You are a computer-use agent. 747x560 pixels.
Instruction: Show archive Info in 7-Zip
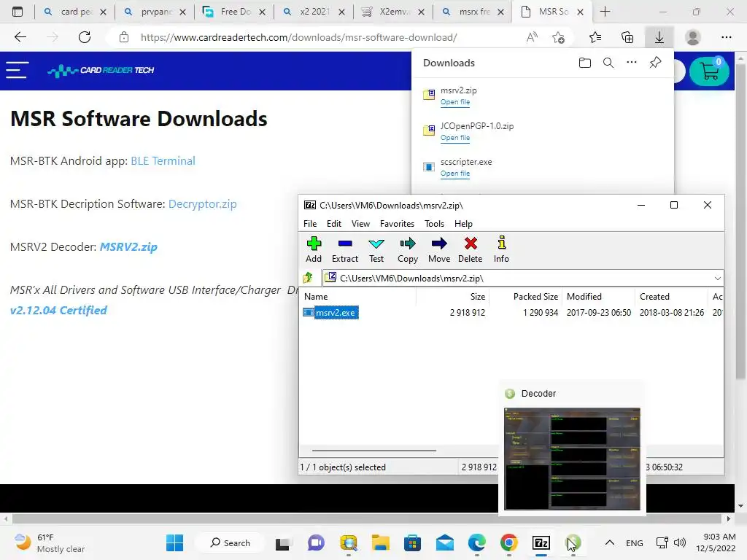click(501, 249)
